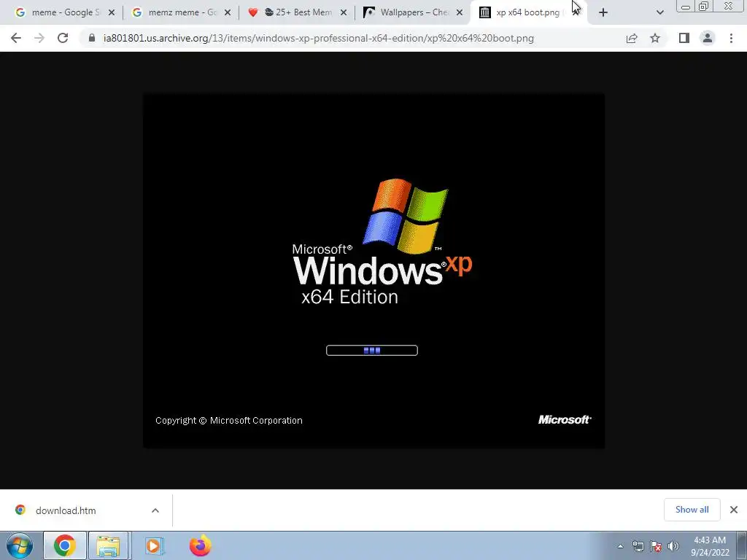Click the volume speaker tray icon

point(673,546)
